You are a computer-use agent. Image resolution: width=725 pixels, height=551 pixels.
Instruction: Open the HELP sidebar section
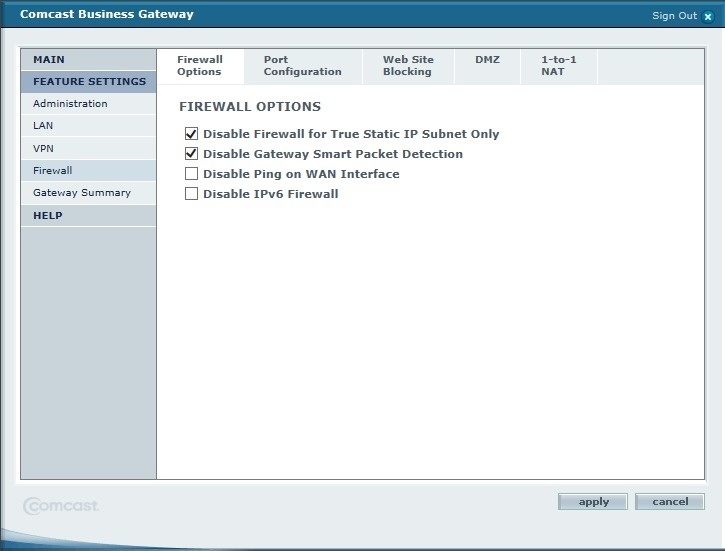[88, 215]
